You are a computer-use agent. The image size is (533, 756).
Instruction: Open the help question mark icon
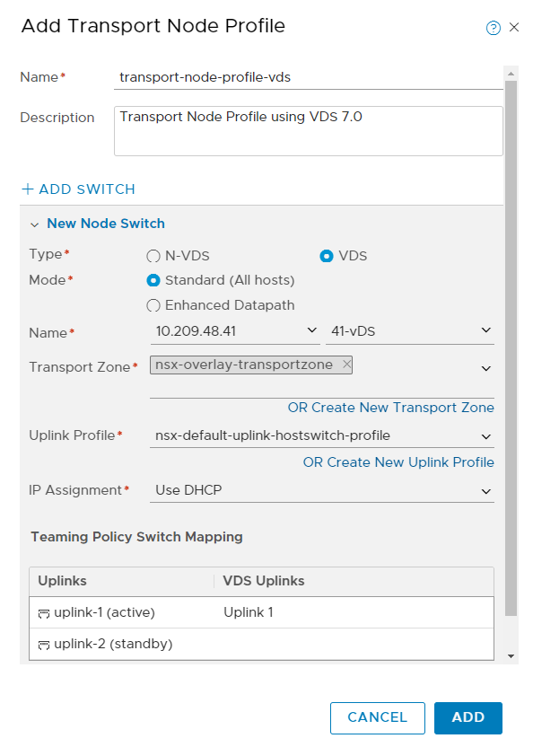(493, 28)
